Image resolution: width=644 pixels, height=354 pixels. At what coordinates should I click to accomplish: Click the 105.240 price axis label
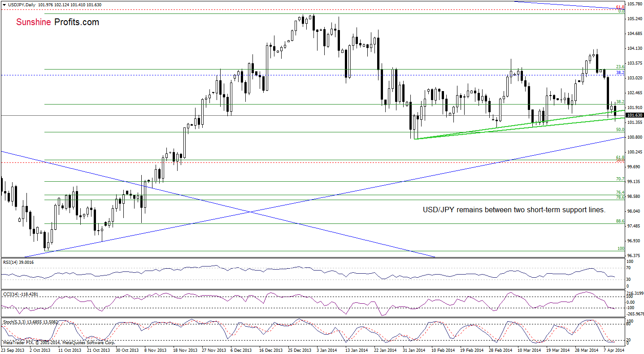635,19
